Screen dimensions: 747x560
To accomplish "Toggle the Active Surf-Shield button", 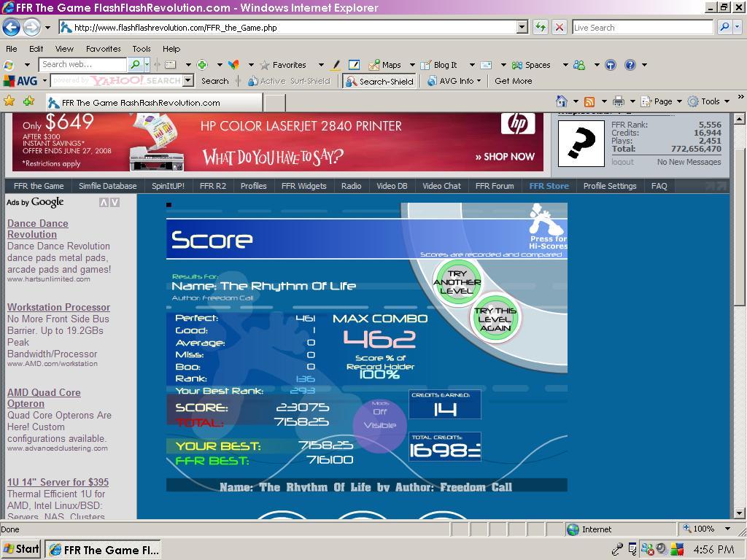I will [289, 82].
